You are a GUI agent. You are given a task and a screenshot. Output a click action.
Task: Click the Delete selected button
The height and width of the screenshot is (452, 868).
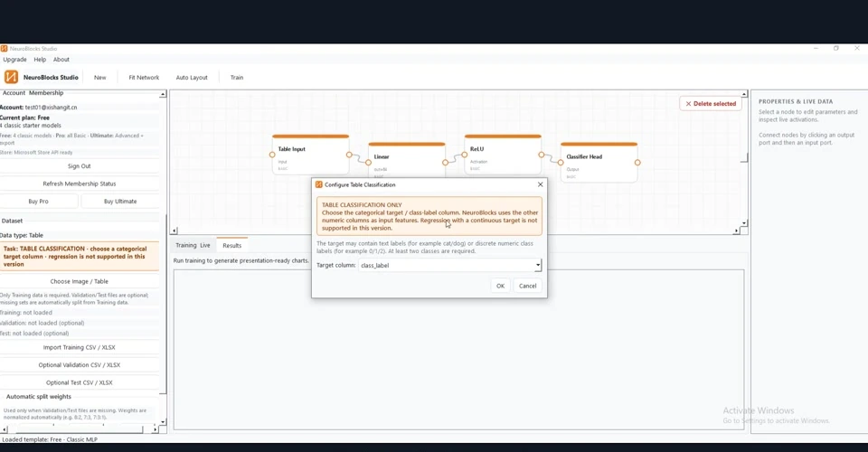point(711,103)
